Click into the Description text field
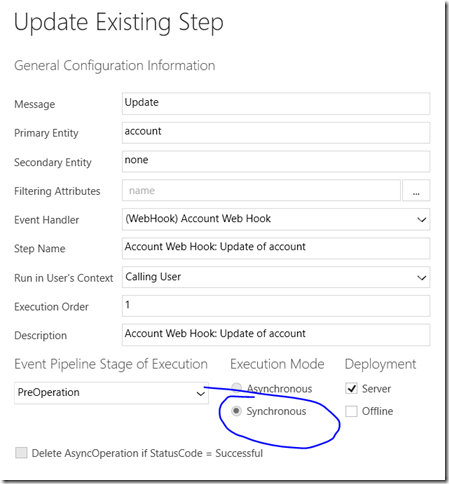This screenshot has width=449, height=484. [276, 335]
